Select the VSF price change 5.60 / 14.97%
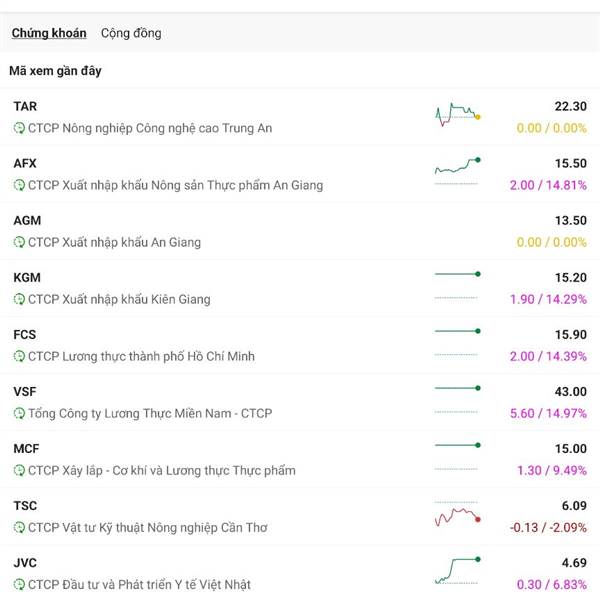Image resolution: width=600 pixels, height=600 pixels. (x=548, y=413)
